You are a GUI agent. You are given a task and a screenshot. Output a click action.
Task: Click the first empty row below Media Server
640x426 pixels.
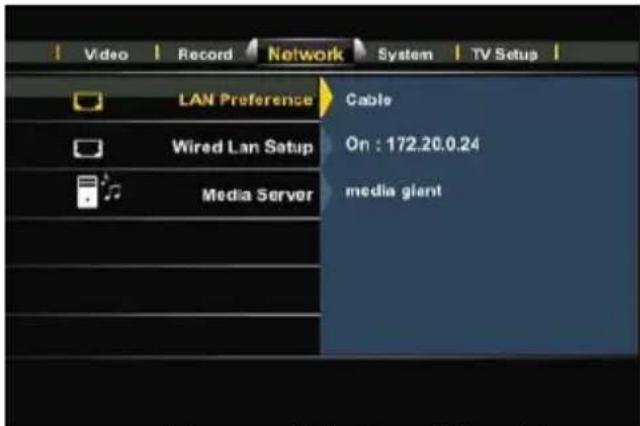click(163, 243)
